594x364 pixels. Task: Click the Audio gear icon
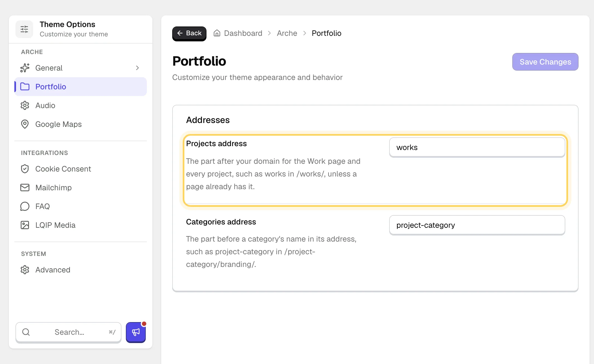[25, 105]
